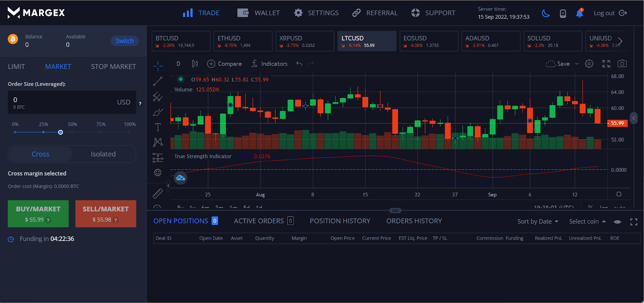The height and width of the screenshot is (303, 644).
Task: Open the ORDERS HISTORY tab
Action: pos(414,221)
